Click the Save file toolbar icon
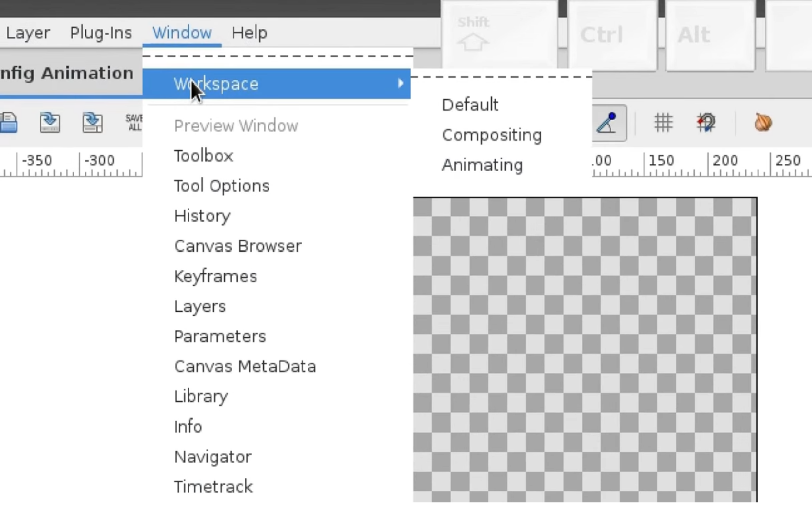 pyautogui.click(x=50, y=123)
